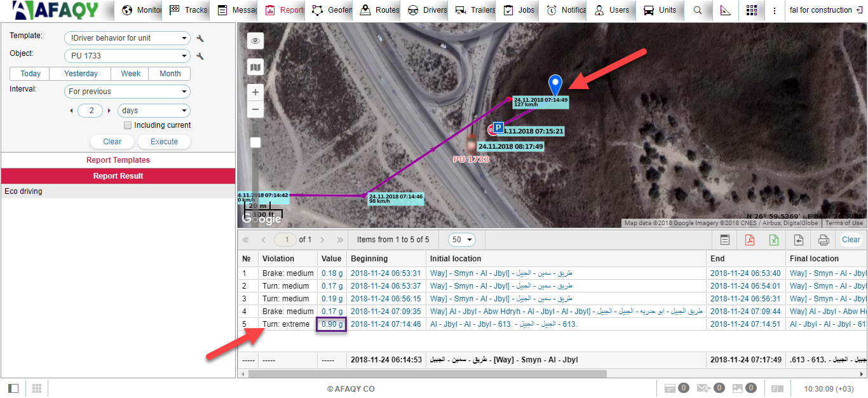Export the report to PDF
The height and width of the screenshot is (398, 868).
[x=749, y=240]
